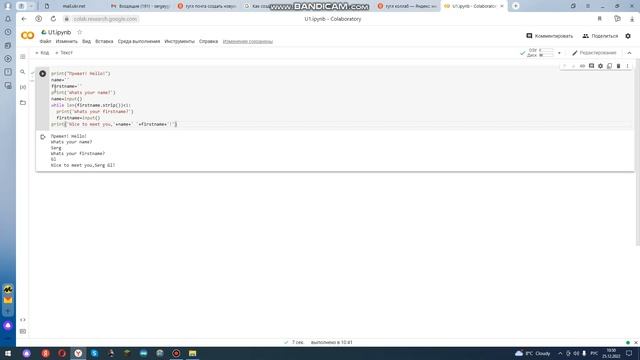Open more cell actions three-dot menu
Screen dimensions: 640x360
pos(627,66)
